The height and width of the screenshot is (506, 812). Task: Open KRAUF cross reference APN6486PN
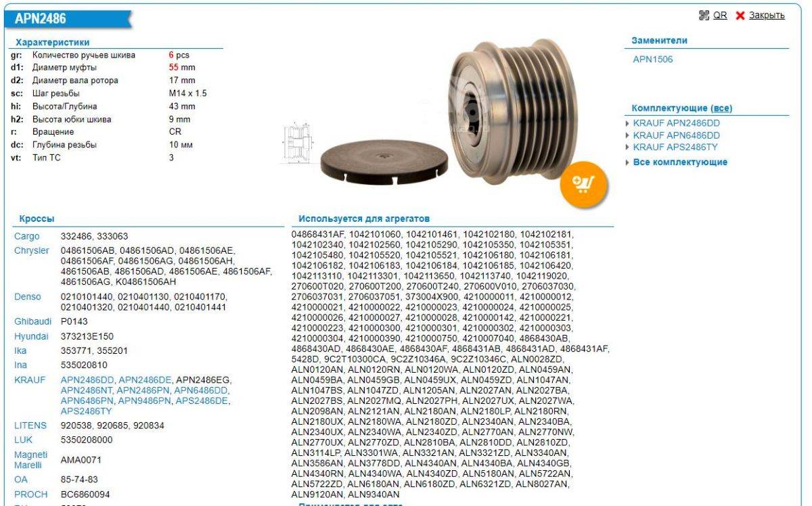tap(87, 400)
